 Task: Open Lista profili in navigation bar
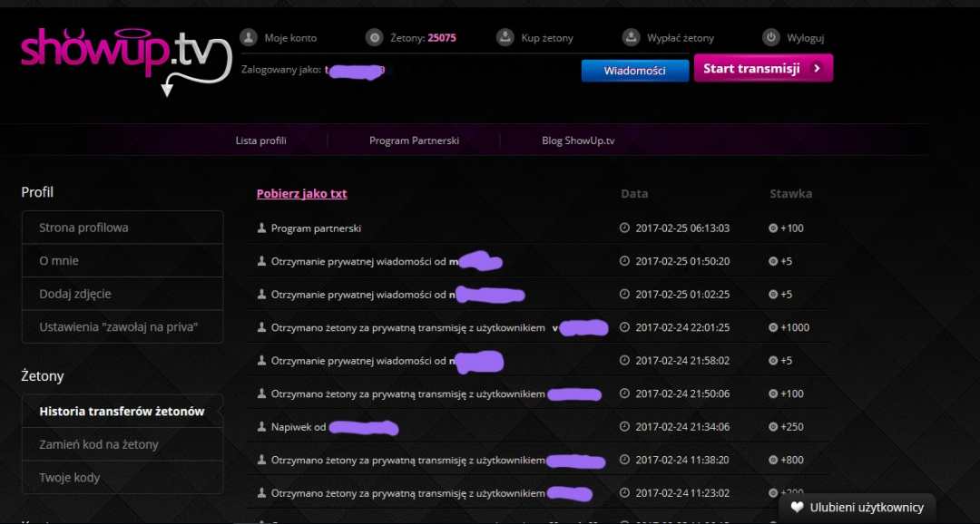[260, 141]
